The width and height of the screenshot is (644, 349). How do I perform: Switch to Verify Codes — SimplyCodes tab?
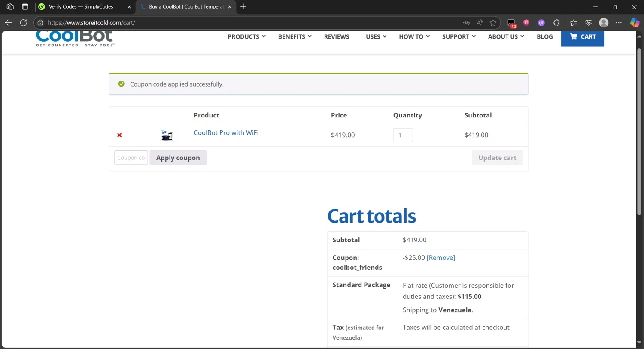[x=81, y=7]
